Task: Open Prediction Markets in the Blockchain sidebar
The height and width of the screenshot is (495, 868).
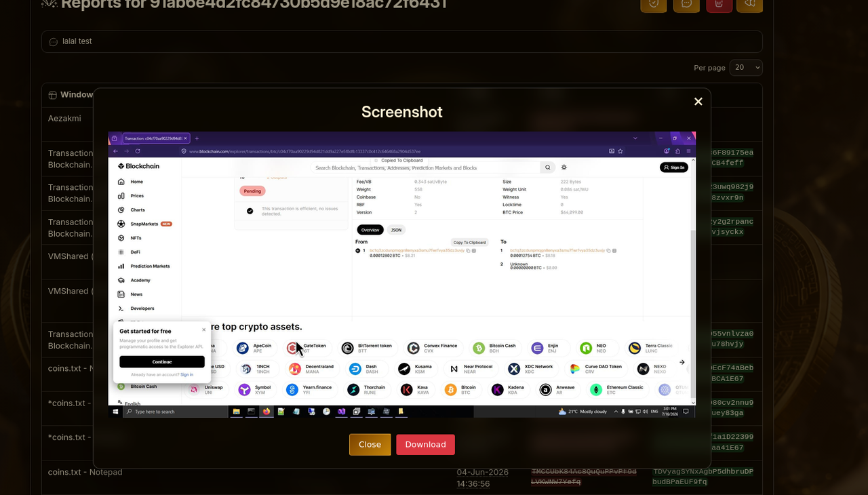Action: click(144, 266)
